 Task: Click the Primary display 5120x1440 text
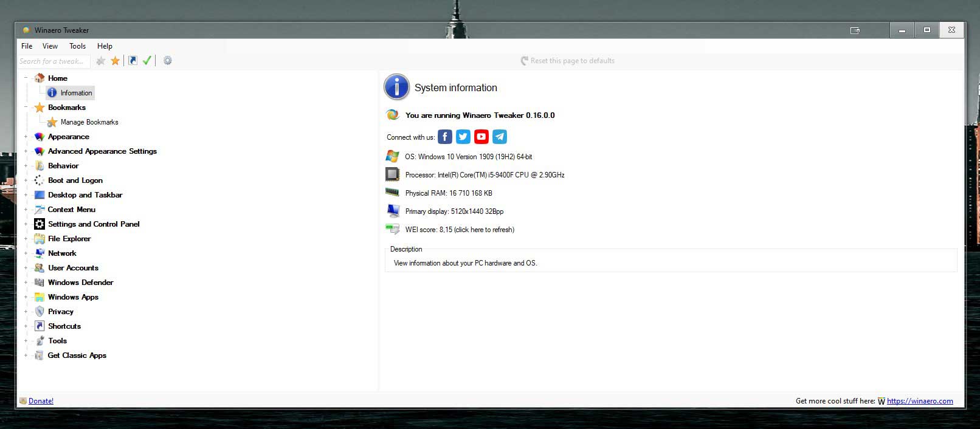pyautogui.click(x=454, y=211)
